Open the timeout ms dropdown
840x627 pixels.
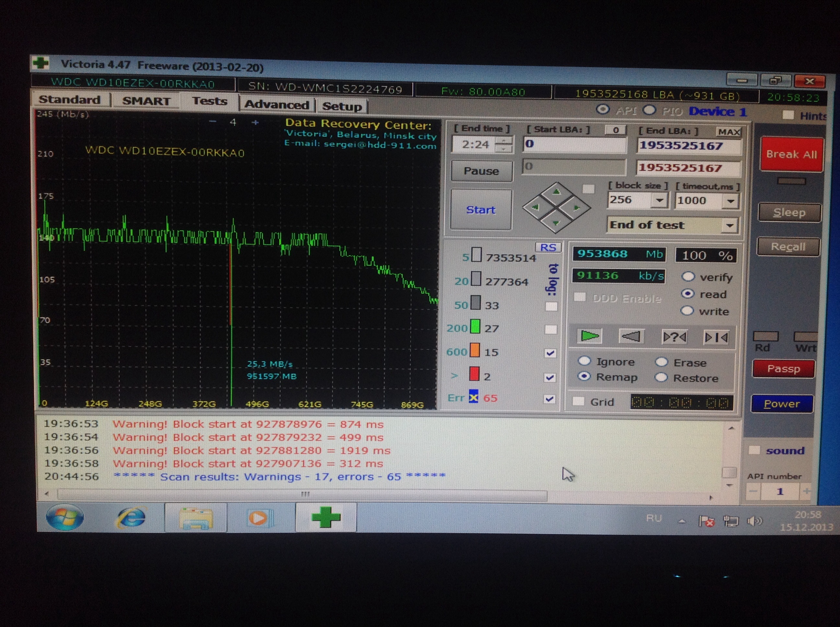(730, 201)
